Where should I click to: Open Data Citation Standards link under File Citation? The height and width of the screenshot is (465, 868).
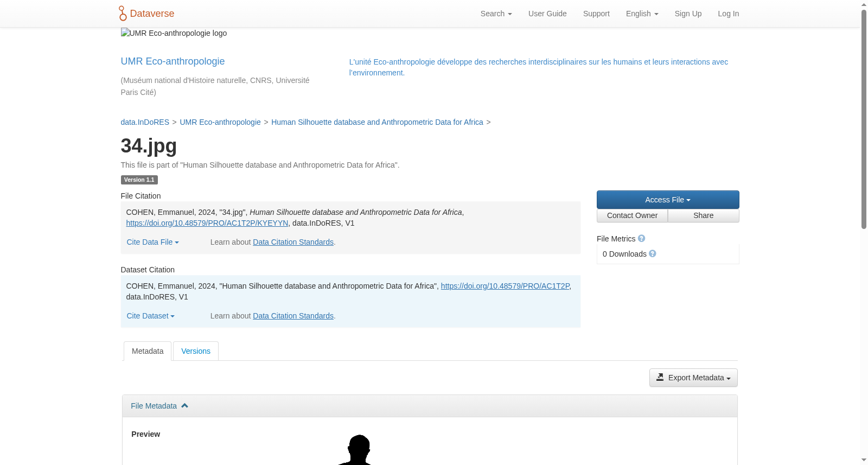pyautogui.click(x=293, y=243)
